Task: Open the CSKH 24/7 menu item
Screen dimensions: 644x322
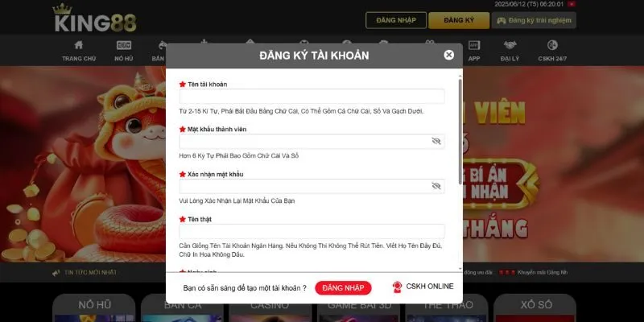Action: click(x=552, y=51)
